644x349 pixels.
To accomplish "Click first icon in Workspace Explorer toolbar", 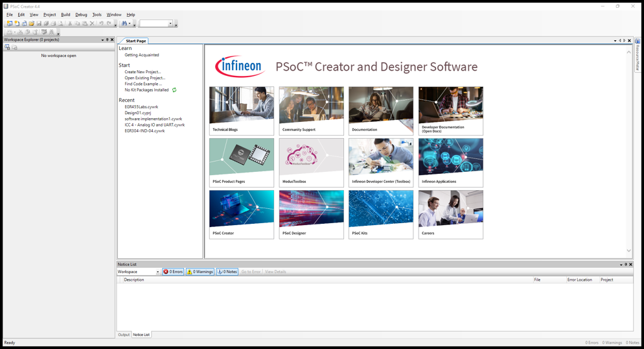I will pos(7,48).
